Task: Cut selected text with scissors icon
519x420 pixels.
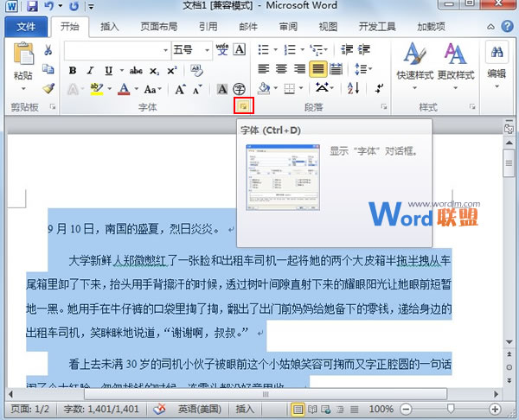Action: coord(48,50)
